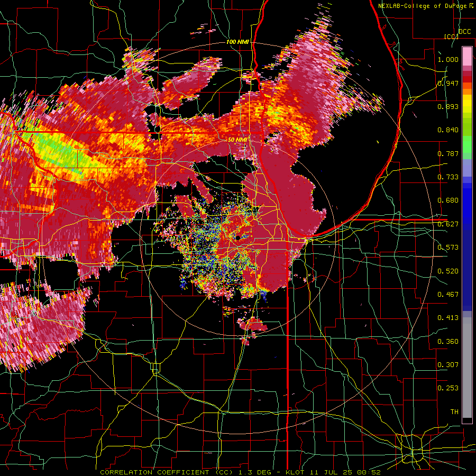The width and height of the screenshot is (476, 476).
Task: Select the 0.680 scale value
Action: tap(448, 200)
